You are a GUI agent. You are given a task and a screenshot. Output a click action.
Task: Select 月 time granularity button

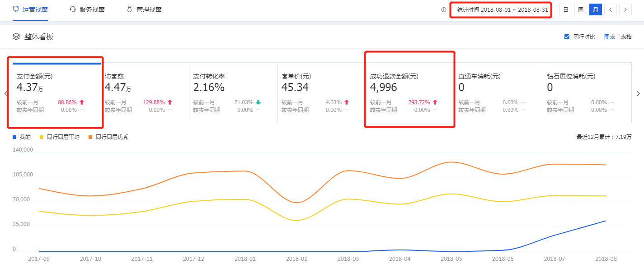[x=595, y=9]
